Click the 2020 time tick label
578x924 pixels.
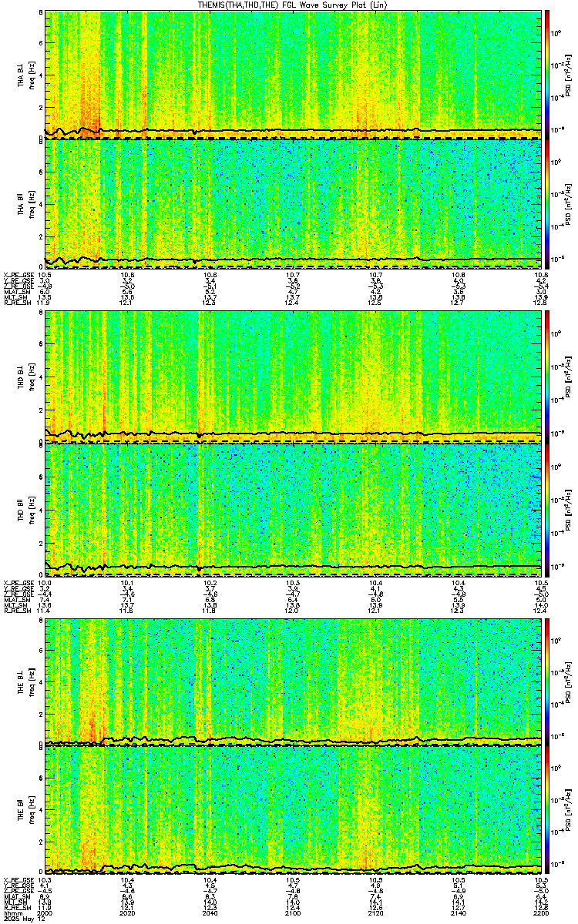127,912
